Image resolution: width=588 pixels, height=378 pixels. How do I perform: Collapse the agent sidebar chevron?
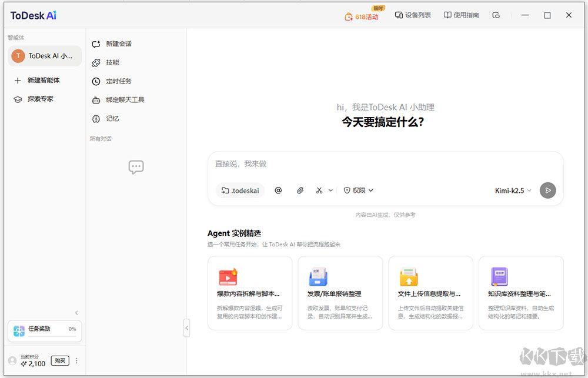point(76,313)
